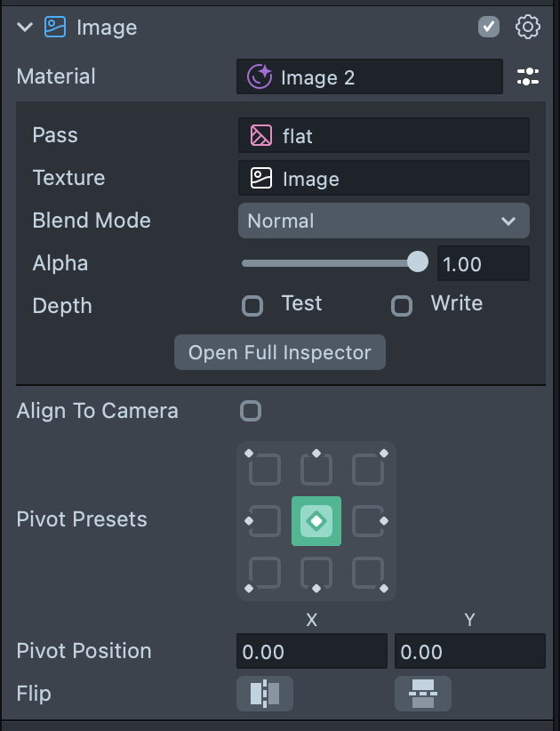Click the Alpha slider handle
Image resolution: width=560 pixels, height=731 pixels.
417,261
